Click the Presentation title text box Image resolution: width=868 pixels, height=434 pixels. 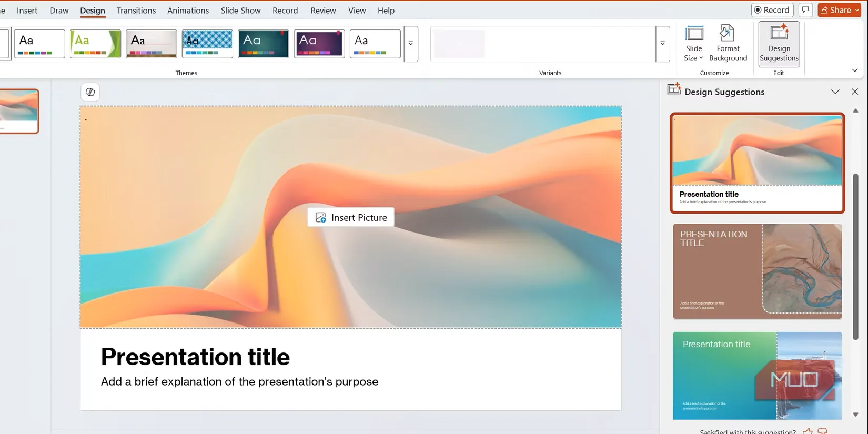[195, 357]
